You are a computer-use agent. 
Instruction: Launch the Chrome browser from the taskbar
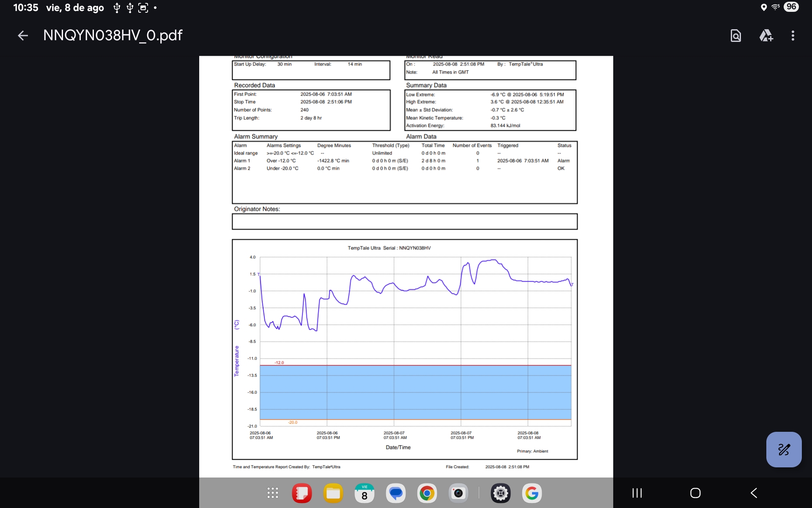pos(427,493)
